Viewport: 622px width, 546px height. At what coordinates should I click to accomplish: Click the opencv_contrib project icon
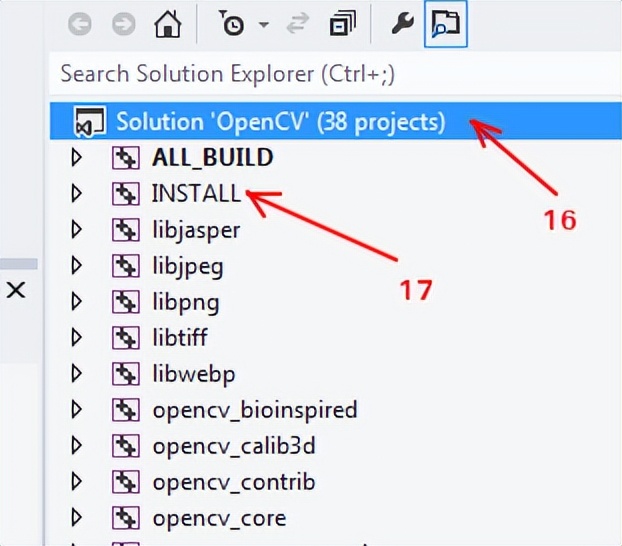pyautogui.click(x=126, y=482)
